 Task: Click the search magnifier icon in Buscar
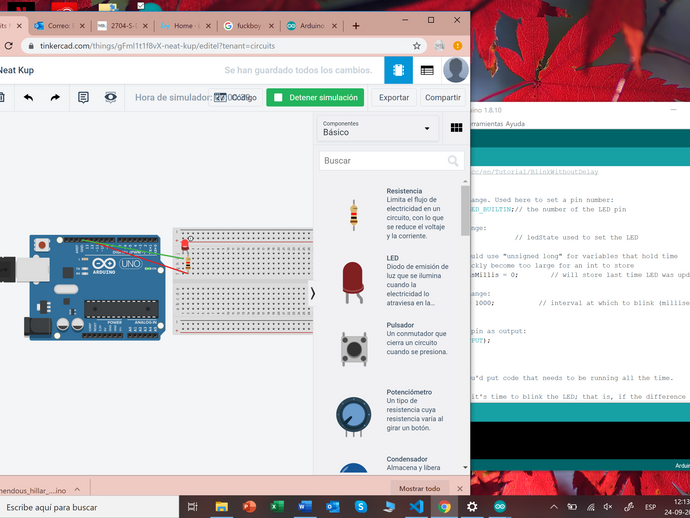(453, 161)
